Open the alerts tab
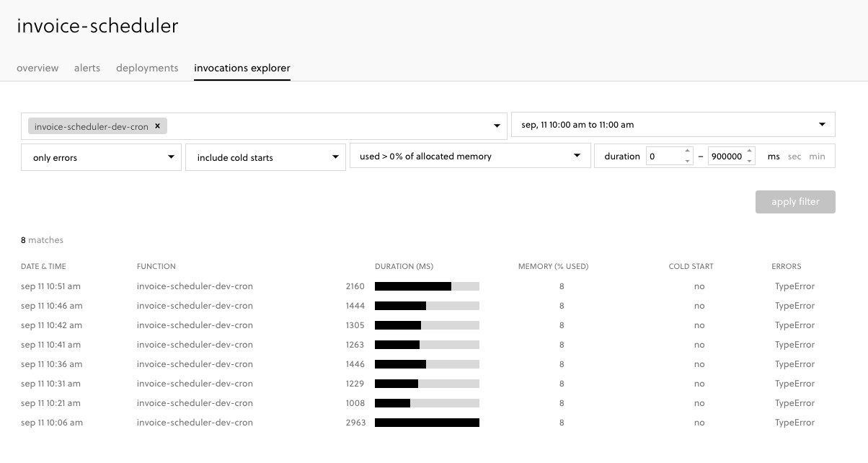The image size is (868, 463). pos(87,68)
